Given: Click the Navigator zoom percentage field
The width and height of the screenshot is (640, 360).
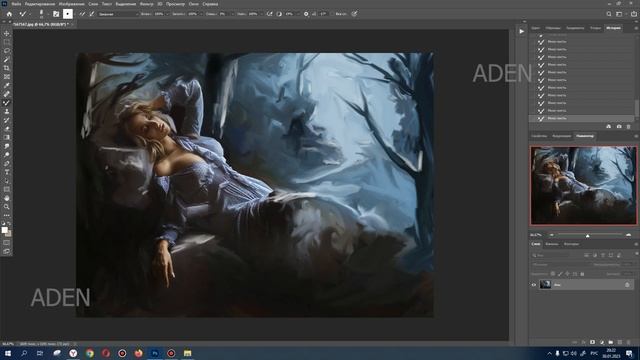Looking at the screenshot, I should [x=536, y=235].
